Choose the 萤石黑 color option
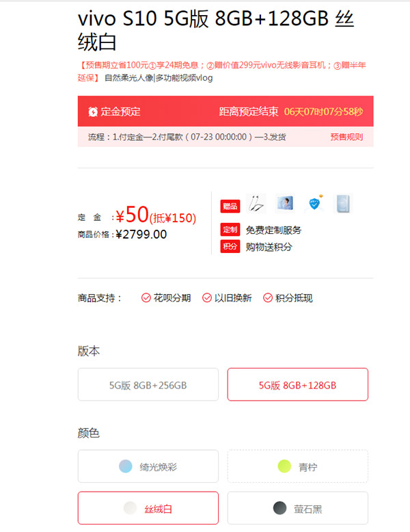410x532 pixels. tap(298, 508)
